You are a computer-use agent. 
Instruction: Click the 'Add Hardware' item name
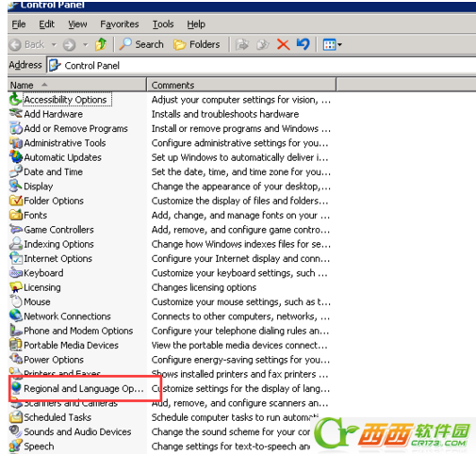54,114
